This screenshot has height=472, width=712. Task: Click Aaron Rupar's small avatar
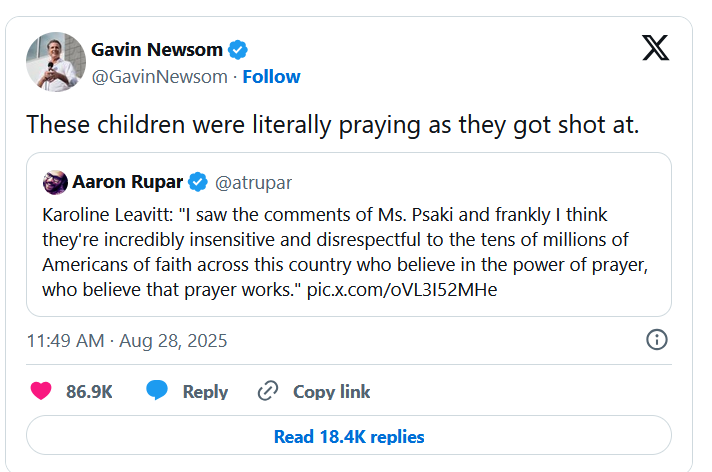click(55, 182)
